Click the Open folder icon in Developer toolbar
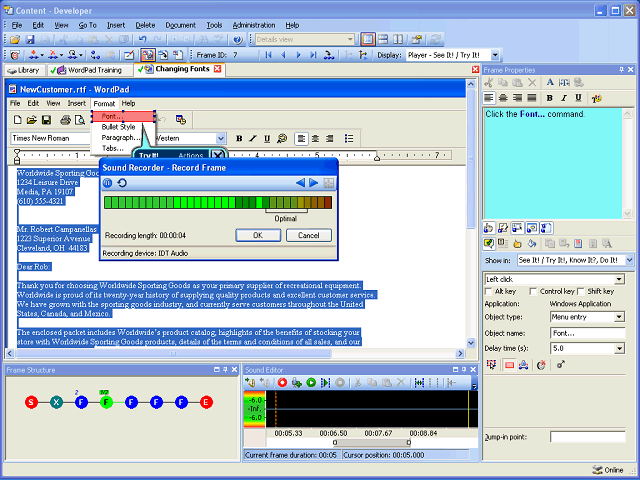The image size is (640, 480). [15, 40]
